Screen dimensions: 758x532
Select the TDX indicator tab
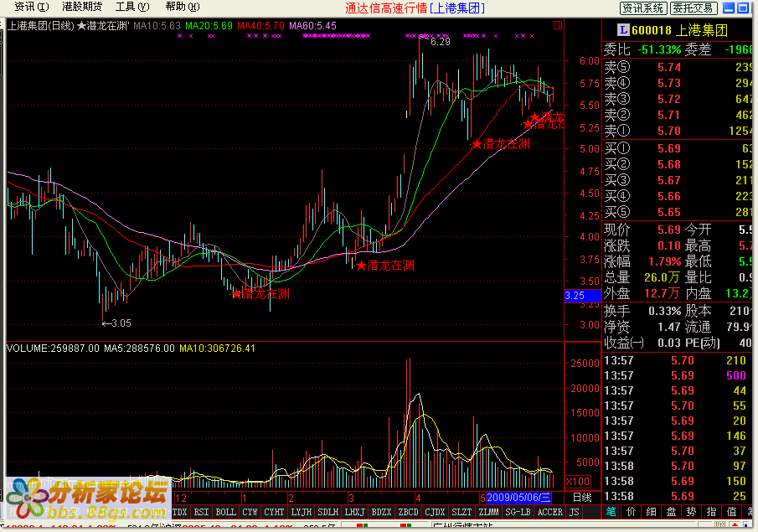[179, 512]
